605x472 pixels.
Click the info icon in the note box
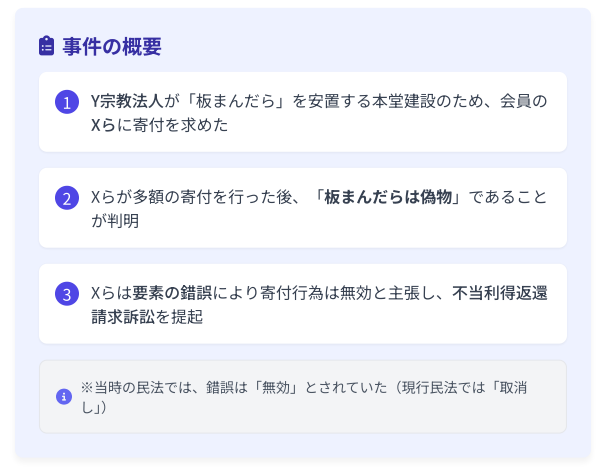tap(64, 396)
